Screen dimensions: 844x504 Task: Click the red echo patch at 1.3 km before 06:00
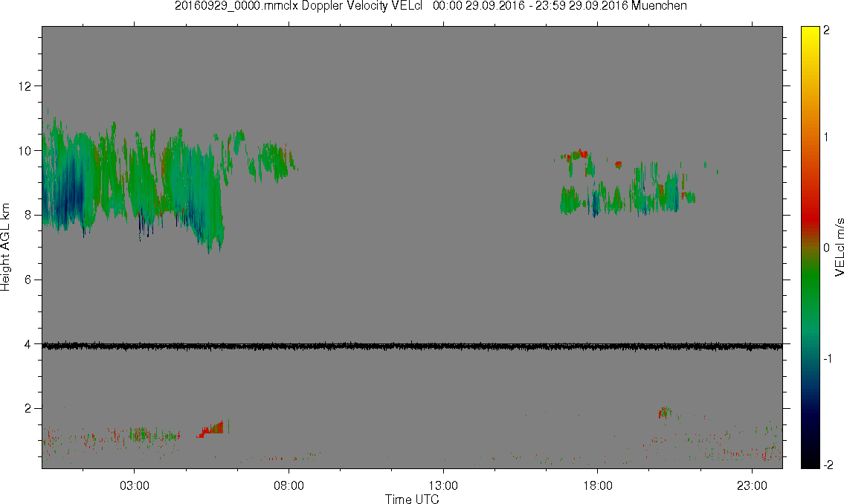(211, 430)
